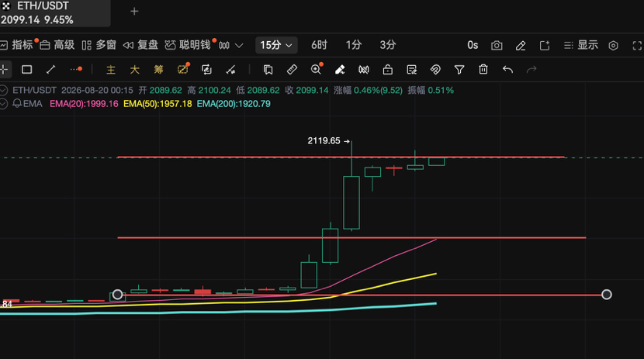Click the drawing templates/bookmark icon
644x359 pixels.
(x=268, y=70)
